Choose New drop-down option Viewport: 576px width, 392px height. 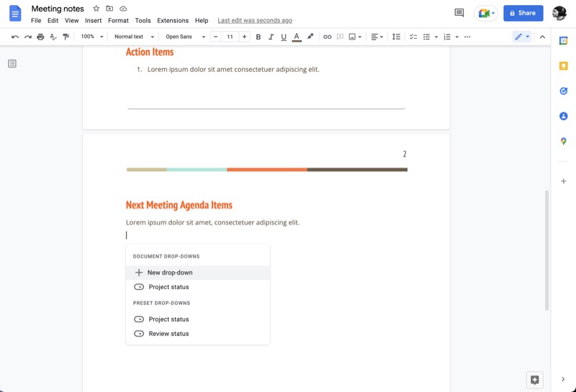(x=198, y=273)
